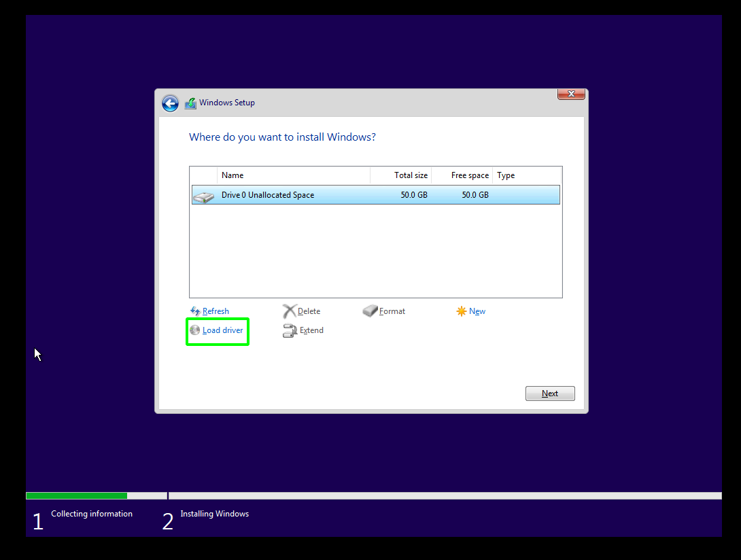Click the Delete partition link

click(309, 311)
